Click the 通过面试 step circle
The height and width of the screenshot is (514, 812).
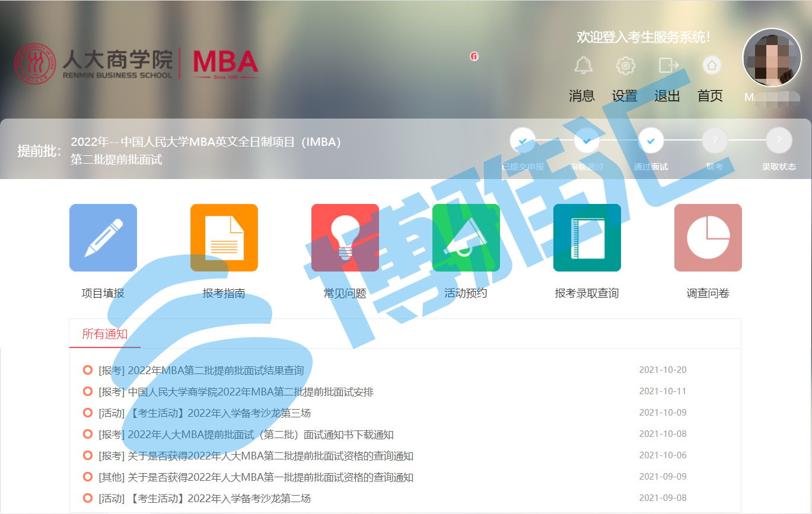point(651,141)
